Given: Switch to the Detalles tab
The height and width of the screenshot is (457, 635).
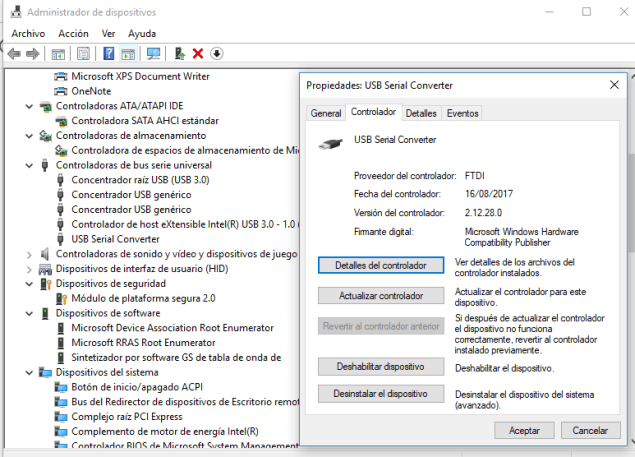Looking at the screenshot, I should [x=421, y=113].
